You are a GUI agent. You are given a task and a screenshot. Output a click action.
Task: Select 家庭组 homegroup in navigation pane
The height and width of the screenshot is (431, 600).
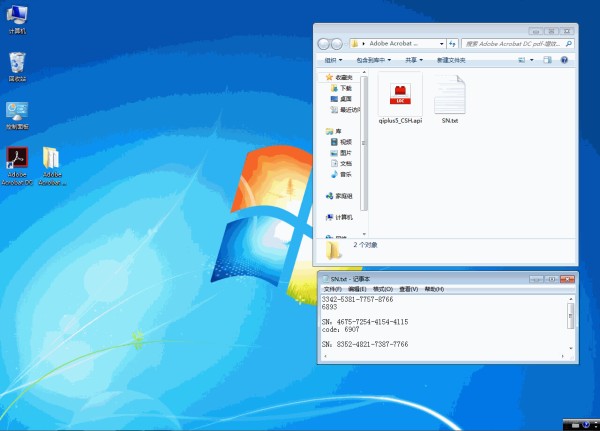(x=339, y=196)
